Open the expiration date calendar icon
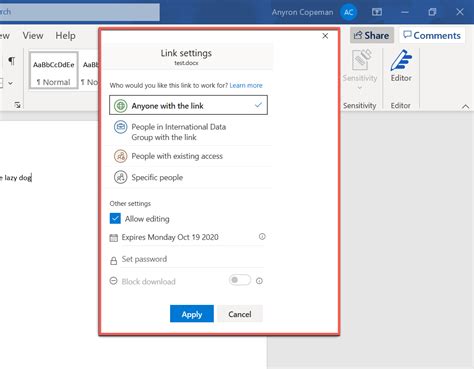 click(114, 238)
